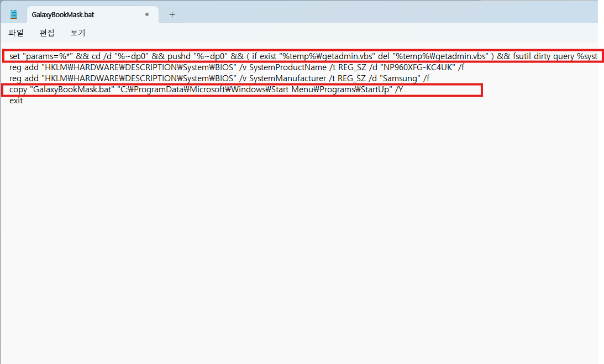Click the word "fsutil" in first line
Screen dimensions: 604x364
(x=522, y=56)
